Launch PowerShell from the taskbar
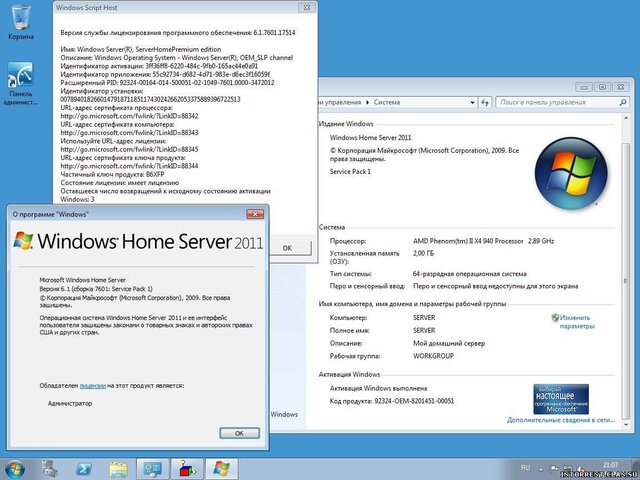 pos(84,469)
